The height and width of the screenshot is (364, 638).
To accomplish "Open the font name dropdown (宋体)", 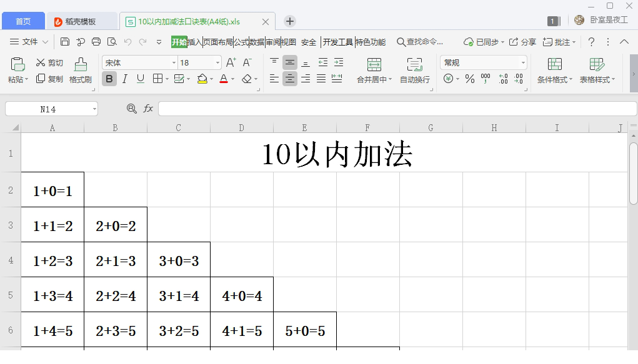I will click(174, 62).
